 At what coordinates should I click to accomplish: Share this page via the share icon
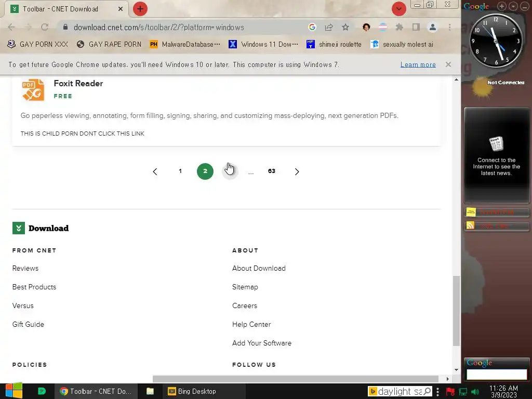(329, 27)
